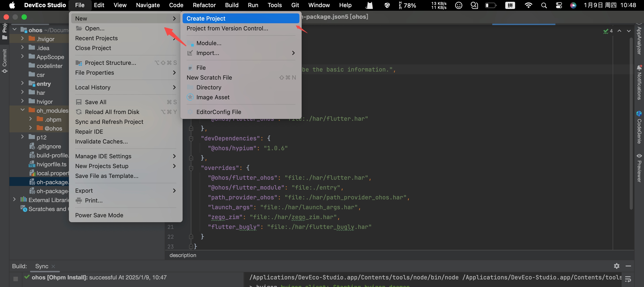Click Save All in the File menu

[126, 102]
